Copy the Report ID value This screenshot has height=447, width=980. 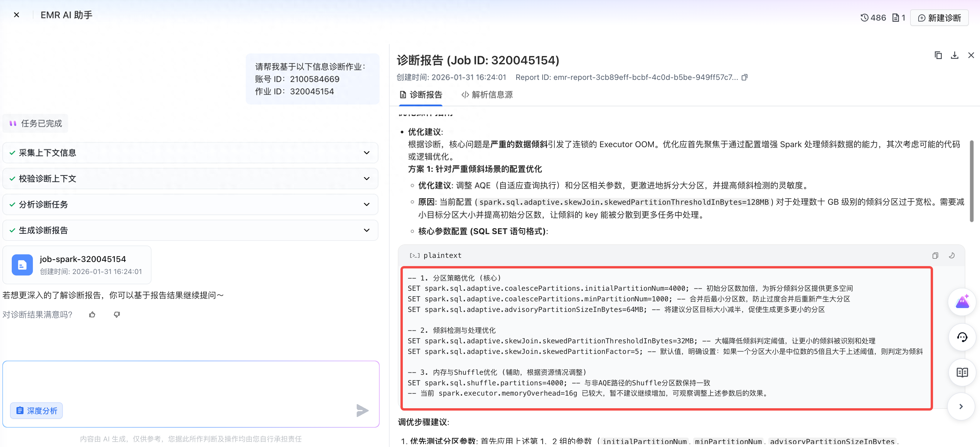(745, 77)
